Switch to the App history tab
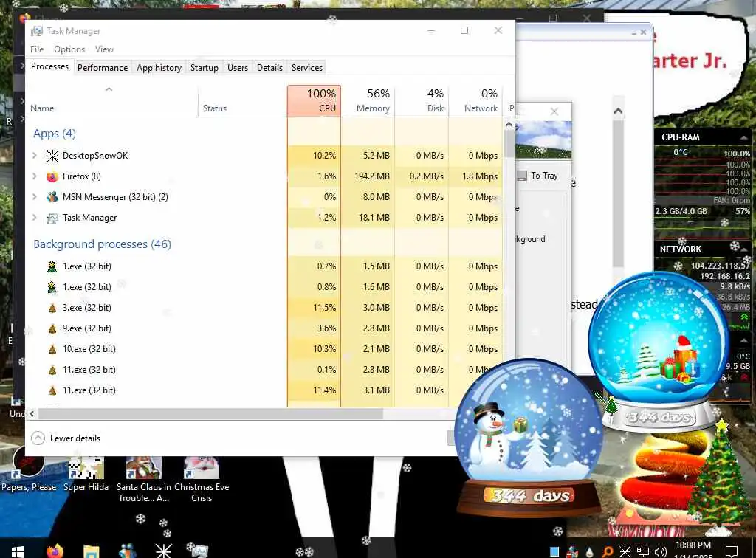This screenshot has height=558, width=756. pos(159,68)
